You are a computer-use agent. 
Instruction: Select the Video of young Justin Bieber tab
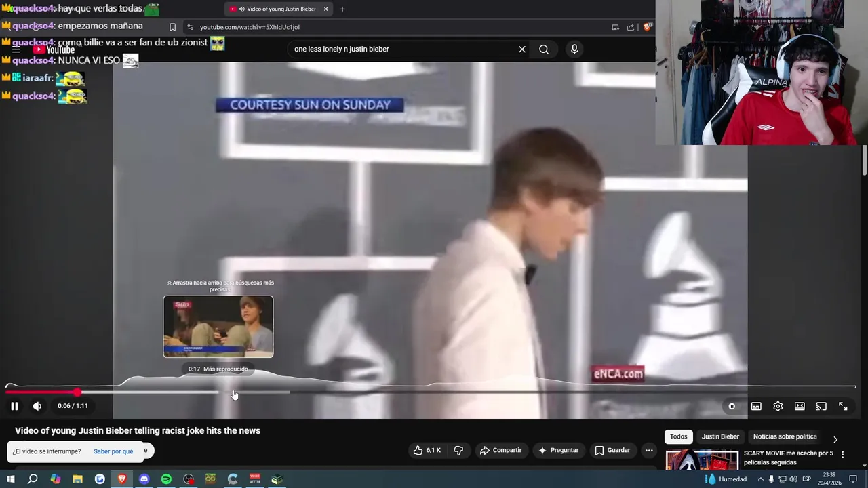[278, 9]
